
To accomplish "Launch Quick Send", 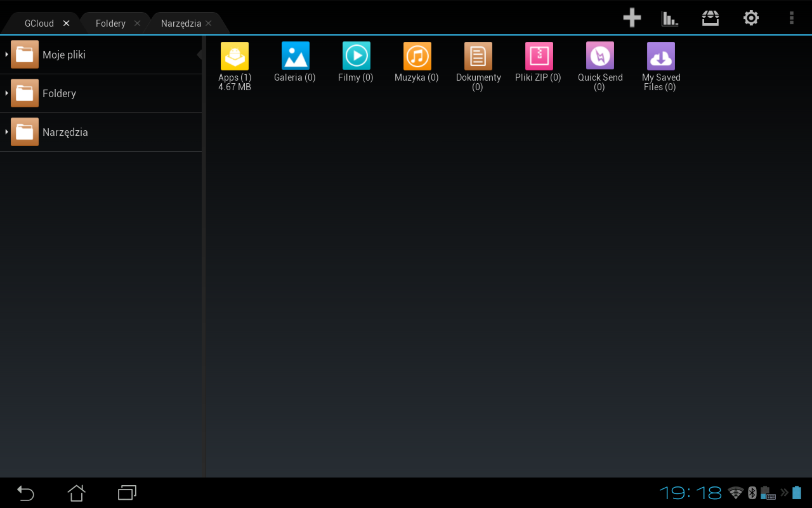I will (x=599, y=56).
